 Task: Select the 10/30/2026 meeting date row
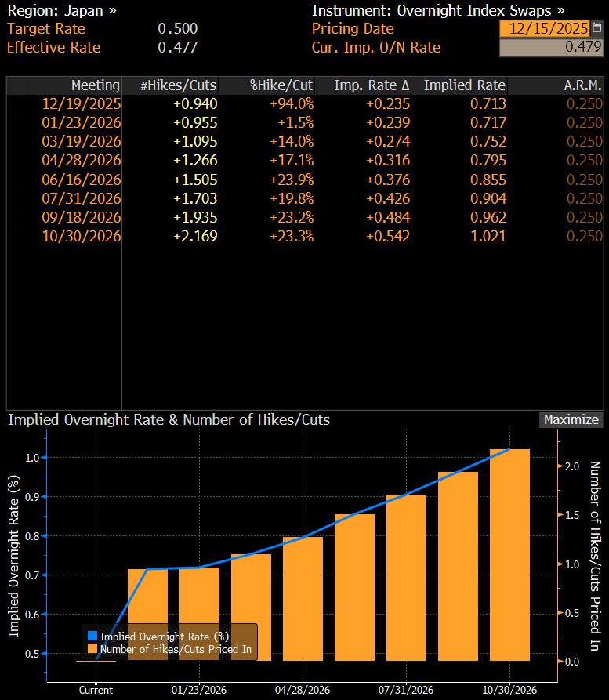point(82,235)
